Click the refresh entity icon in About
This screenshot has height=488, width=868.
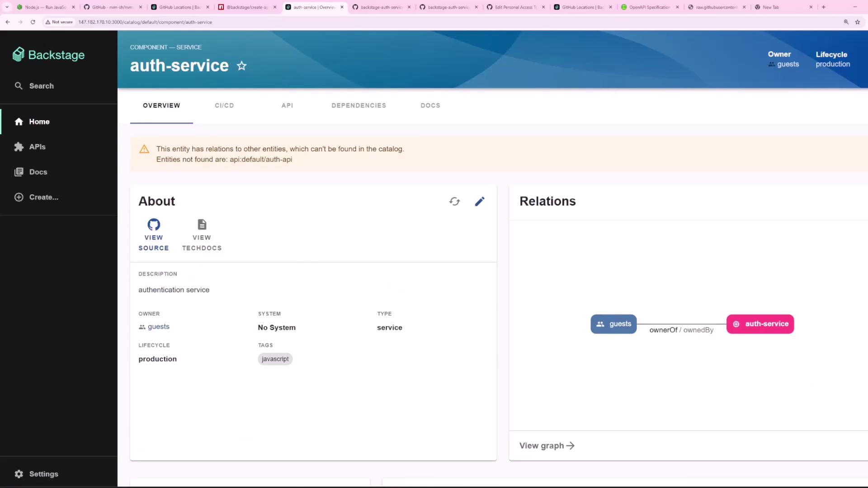click(x=455, y=202)
